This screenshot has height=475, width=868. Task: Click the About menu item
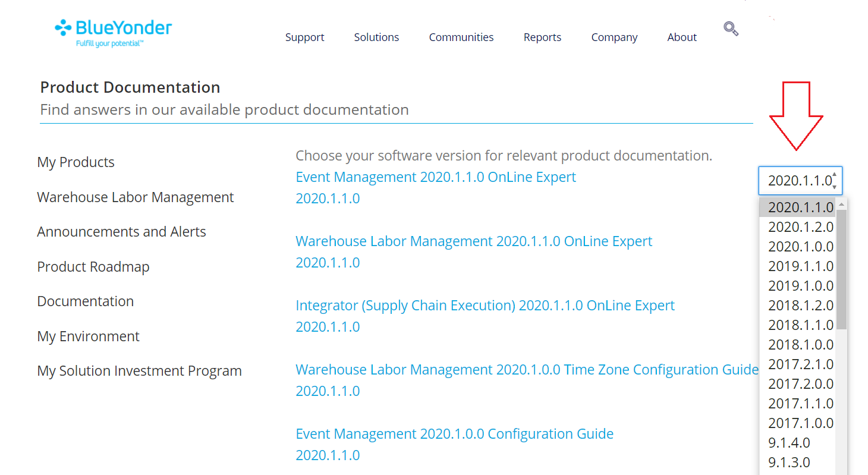pyautogui.click(x=681, y=37)
